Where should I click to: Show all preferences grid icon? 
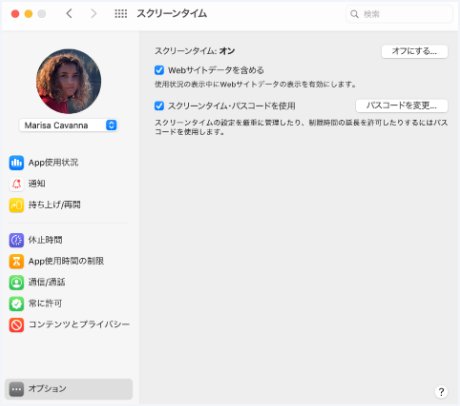(x=121, y=14)
